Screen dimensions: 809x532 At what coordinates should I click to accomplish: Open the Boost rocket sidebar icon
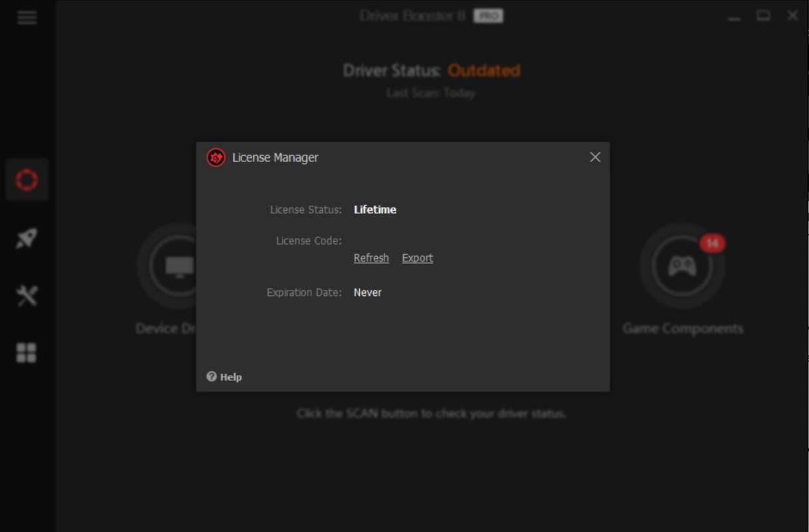tap(27, 238)
